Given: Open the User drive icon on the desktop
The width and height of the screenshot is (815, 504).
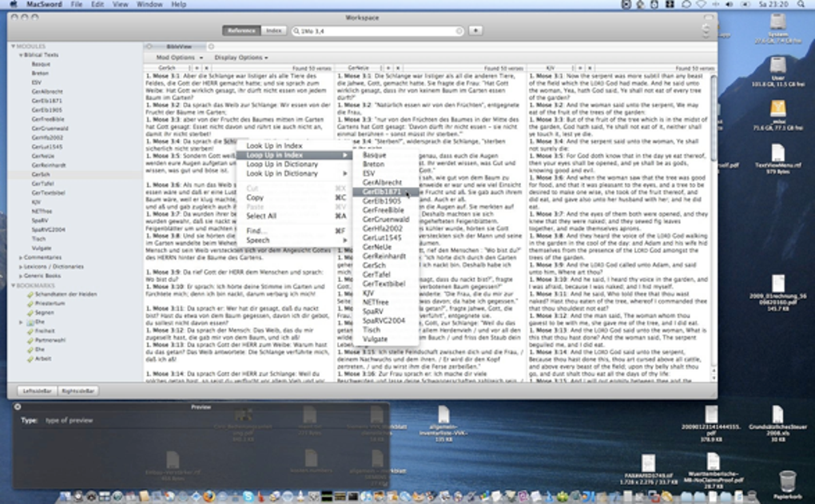Looking at the screenshot, I should coord(778,65).
